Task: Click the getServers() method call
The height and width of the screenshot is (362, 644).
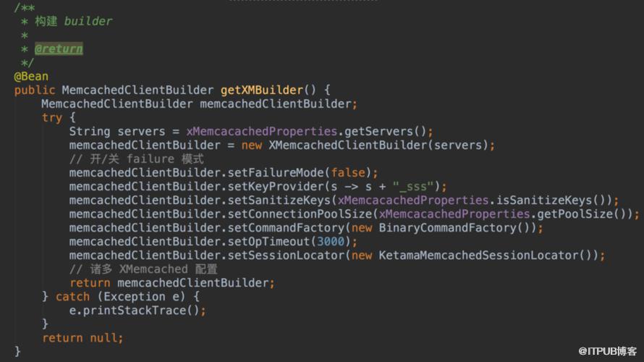Action: (385, 132)
